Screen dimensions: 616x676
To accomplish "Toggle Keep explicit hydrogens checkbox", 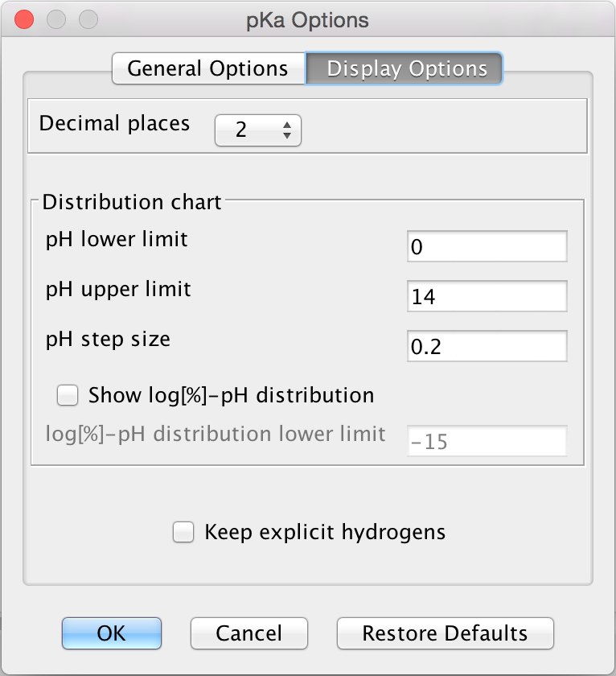I will click(184, 532).
